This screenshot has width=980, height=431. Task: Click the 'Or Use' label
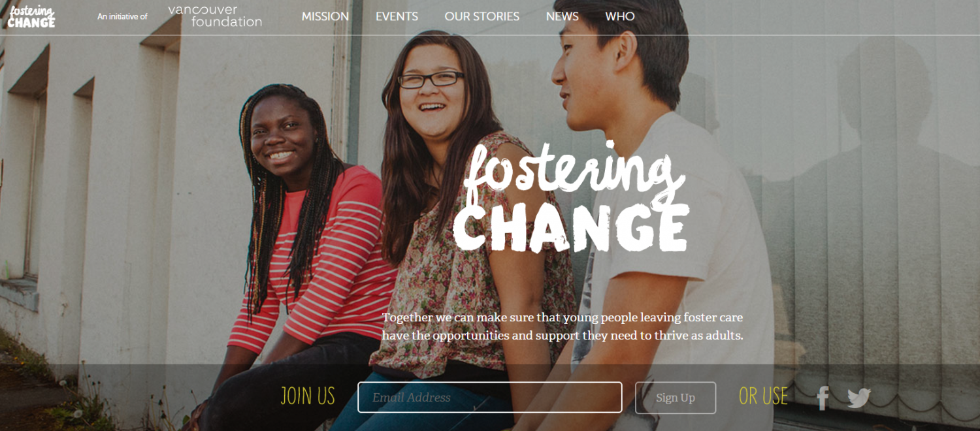[763, 396]
